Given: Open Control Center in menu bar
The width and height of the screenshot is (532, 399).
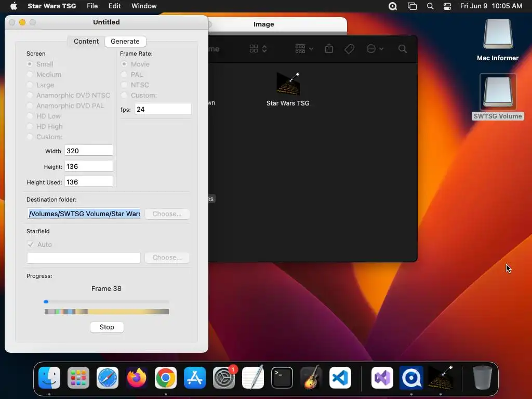Looking at the screenshot, I should click(x=447, y=6).
